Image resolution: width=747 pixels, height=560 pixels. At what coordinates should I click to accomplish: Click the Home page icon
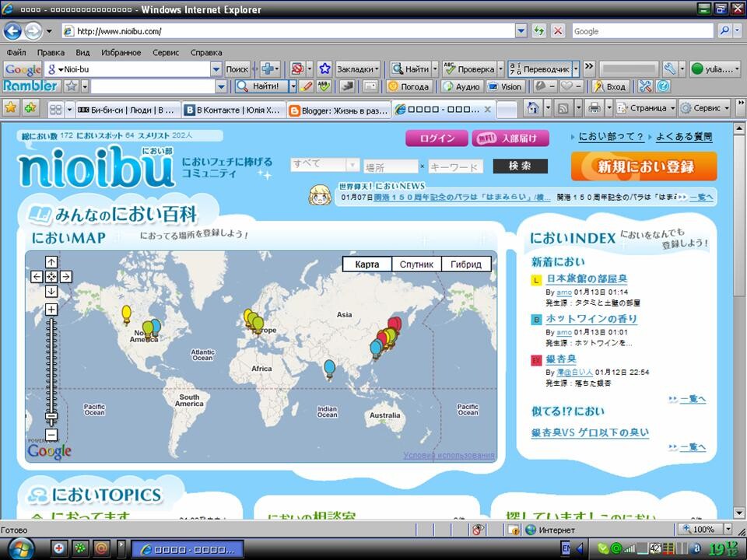pyautogui.click(x=533, y=108)
